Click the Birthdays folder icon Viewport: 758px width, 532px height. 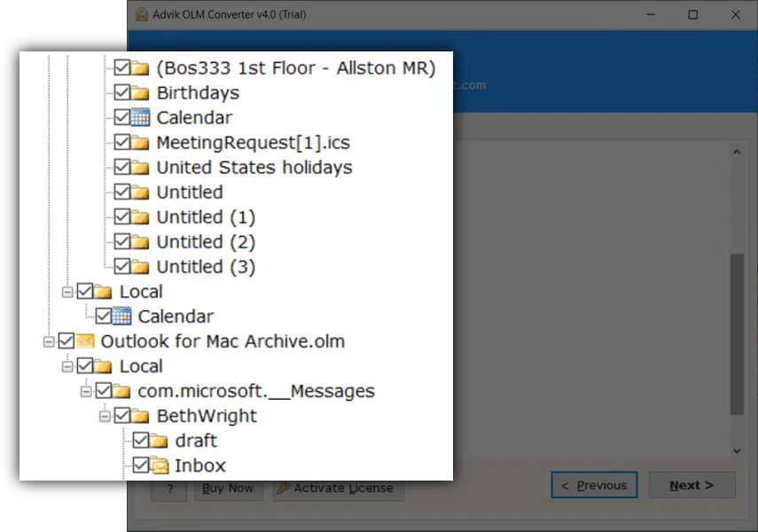click(140, 92)
